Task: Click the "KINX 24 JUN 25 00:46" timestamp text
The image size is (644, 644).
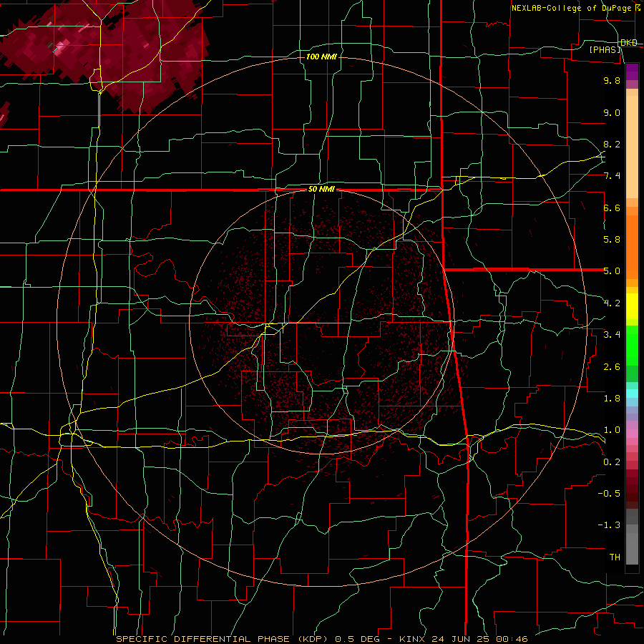Action: [x=463, y=639]
